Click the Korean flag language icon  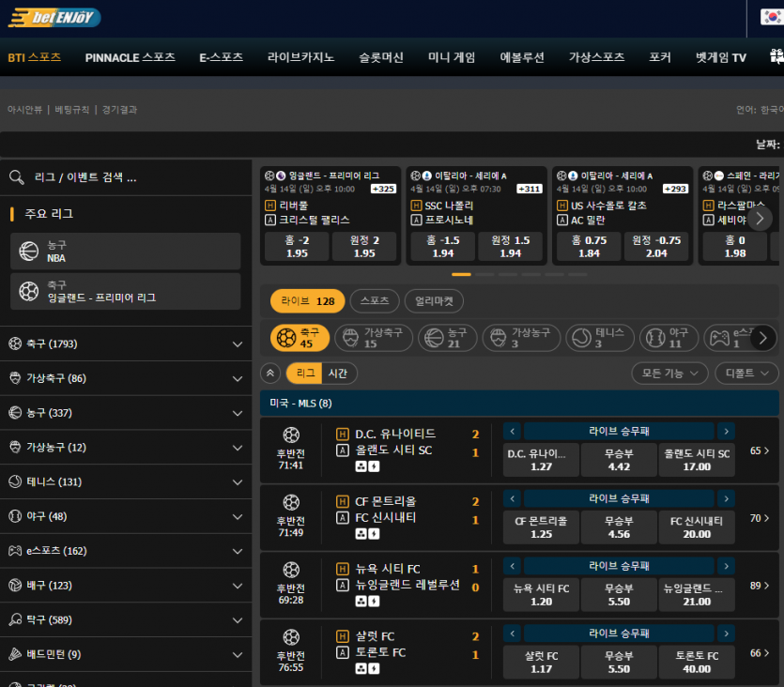[x=771, y=17]
